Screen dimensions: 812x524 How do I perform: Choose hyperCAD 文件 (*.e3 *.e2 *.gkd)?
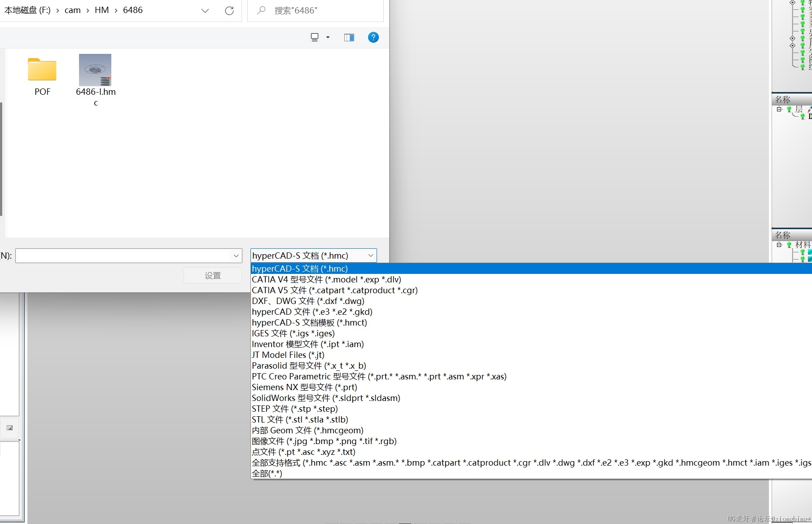[531, 312]
